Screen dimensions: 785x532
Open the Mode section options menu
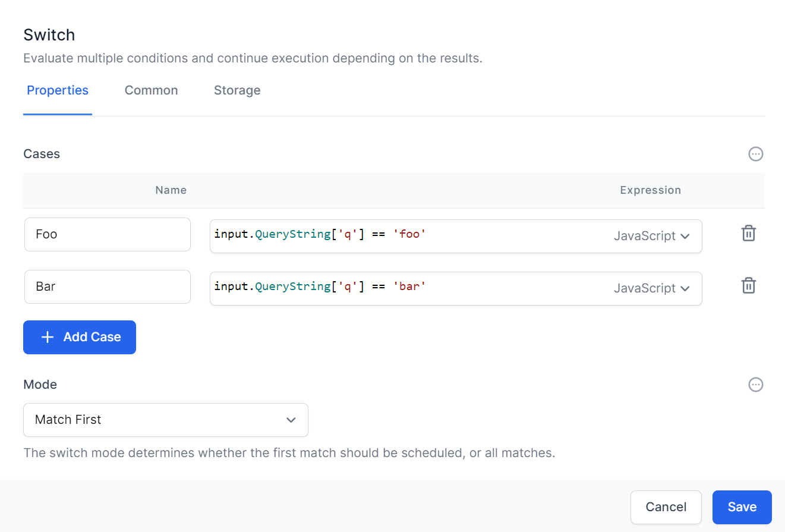tap(755, 385)
